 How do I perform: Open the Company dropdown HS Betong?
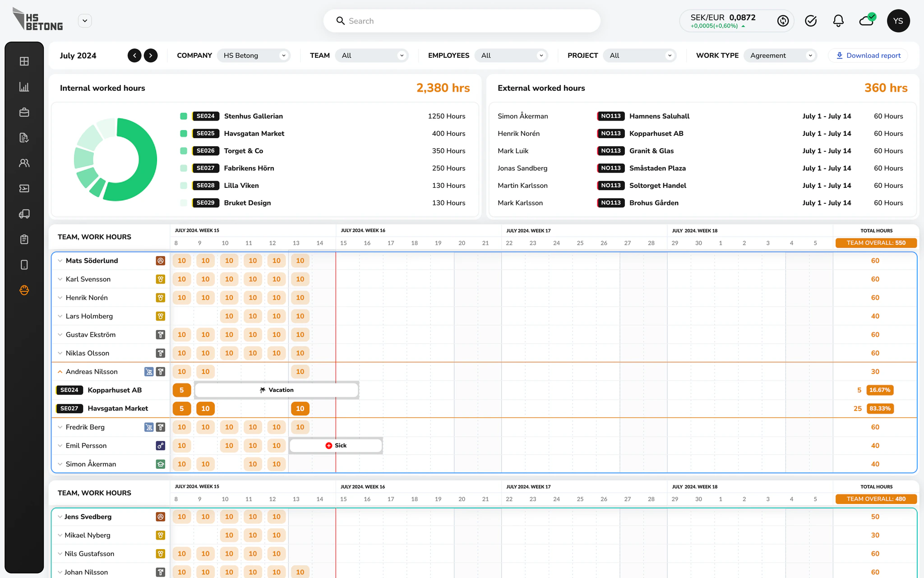254,56
